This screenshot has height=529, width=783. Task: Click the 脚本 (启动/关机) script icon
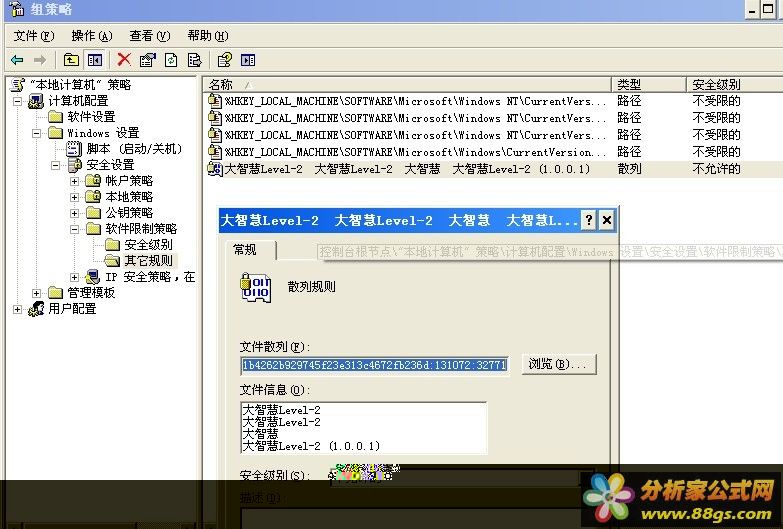pos(74,149)
